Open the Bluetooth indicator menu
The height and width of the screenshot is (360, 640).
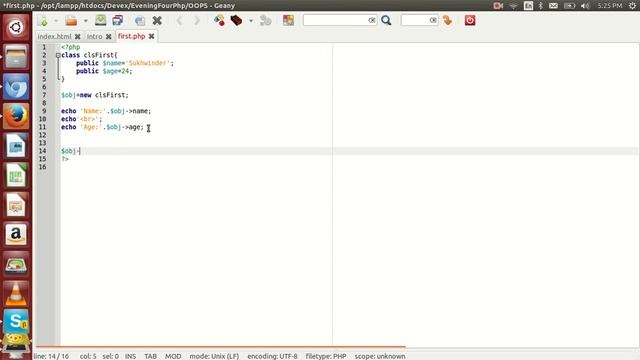tap(541, 6)
